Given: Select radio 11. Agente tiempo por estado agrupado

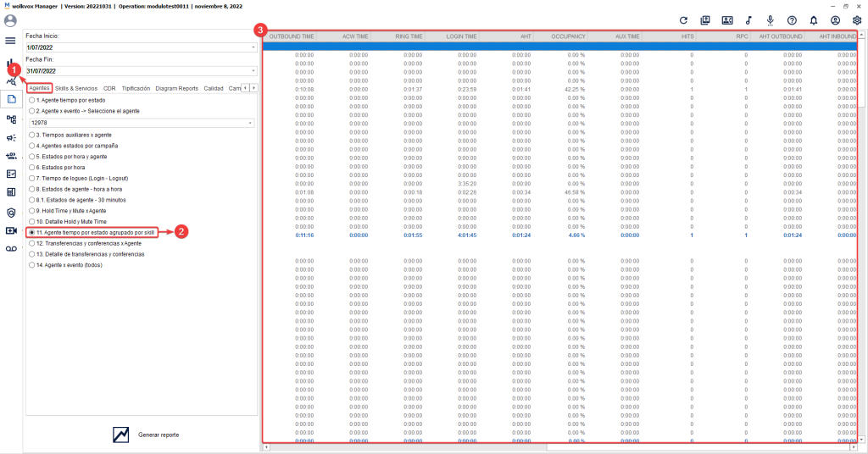Looking at the screenshot, I should [31, 232].
